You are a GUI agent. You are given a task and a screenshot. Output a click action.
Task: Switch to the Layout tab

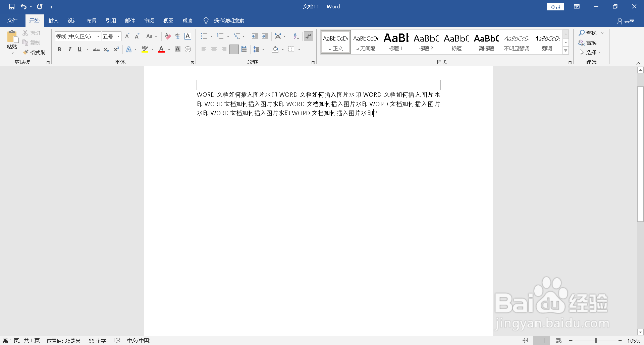tap(92, 21)
